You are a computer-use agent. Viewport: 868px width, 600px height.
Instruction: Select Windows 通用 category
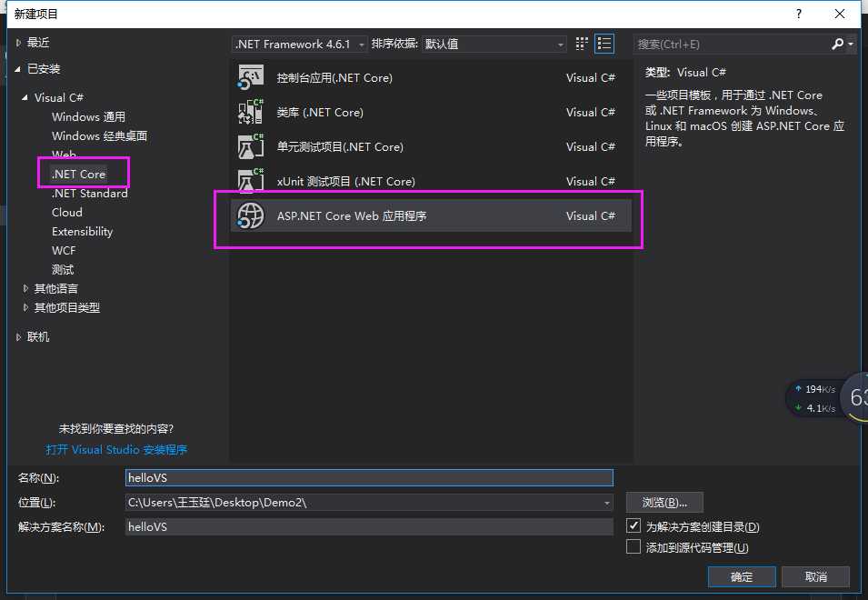[x=88, y=116]
